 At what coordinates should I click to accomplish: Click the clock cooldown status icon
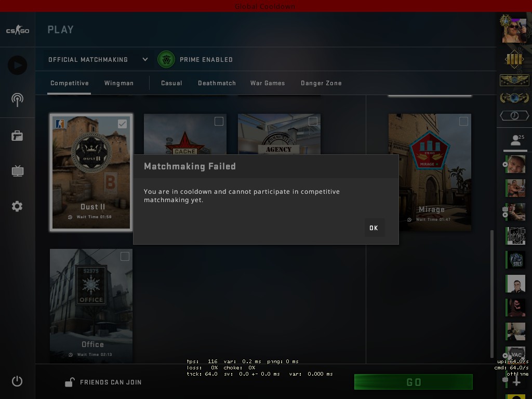pos(514,116)
